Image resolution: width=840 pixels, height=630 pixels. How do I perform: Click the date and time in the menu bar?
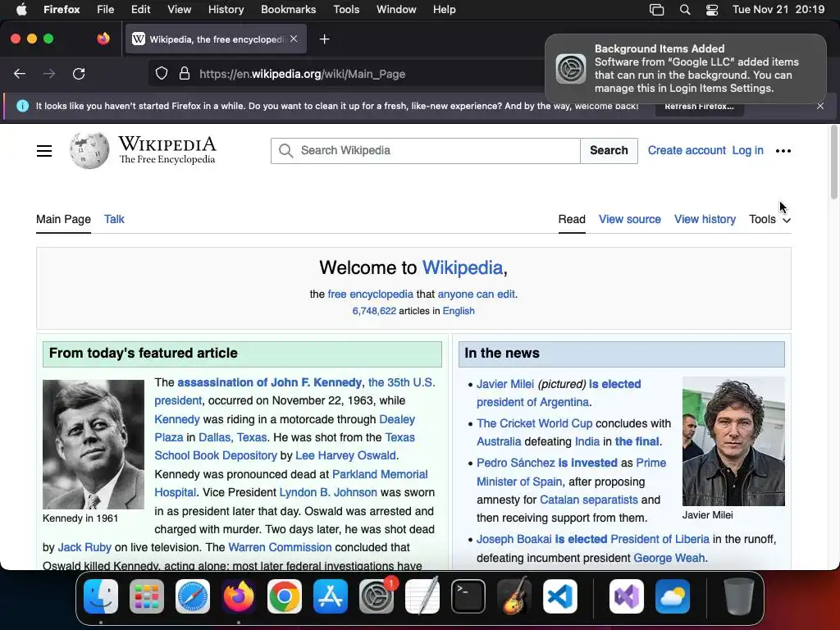(778, 9)
